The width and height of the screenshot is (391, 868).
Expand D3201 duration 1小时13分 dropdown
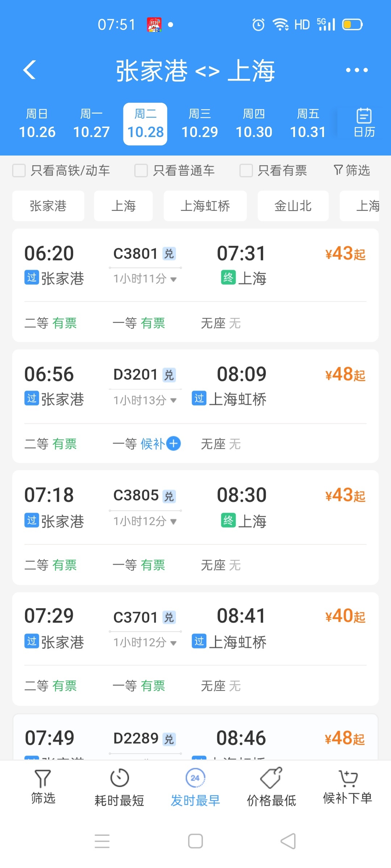click(x=173, y=400)
